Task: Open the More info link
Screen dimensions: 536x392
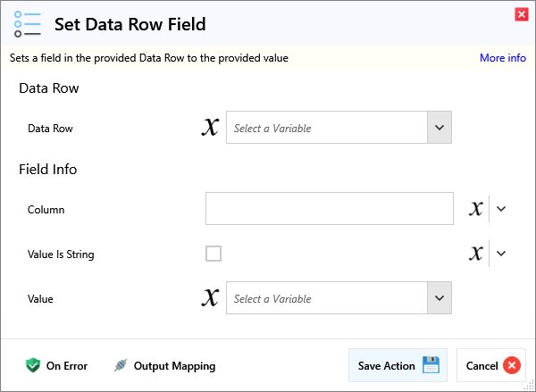Action: tap(502, 58)
